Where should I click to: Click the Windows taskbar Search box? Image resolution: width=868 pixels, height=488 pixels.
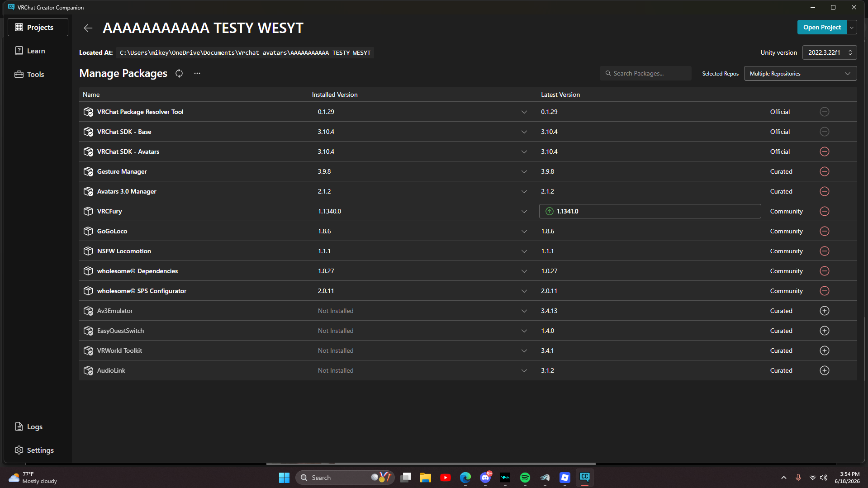[345, 478]
